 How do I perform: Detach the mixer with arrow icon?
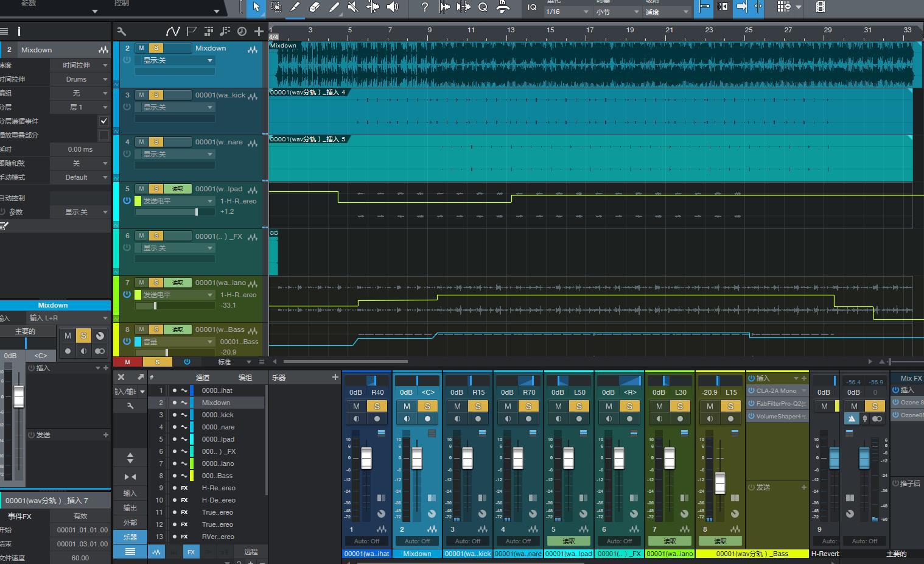coord(140,377)
